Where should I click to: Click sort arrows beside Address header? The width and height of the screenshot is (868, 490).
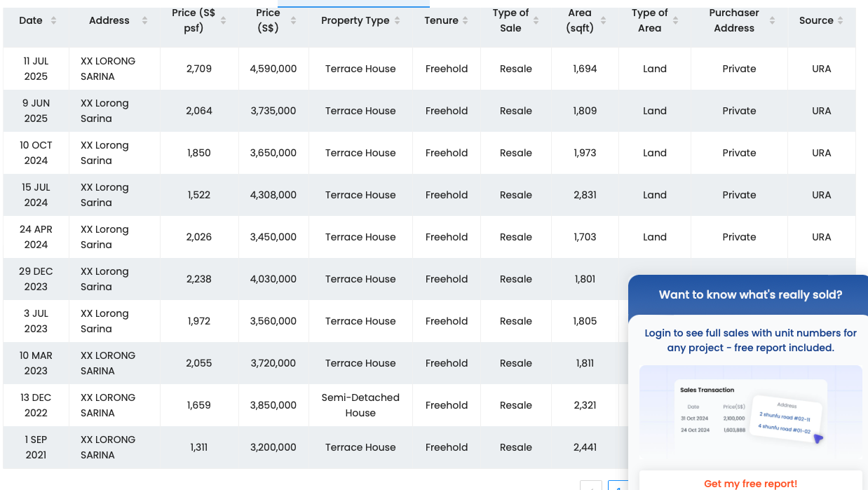coord(144,21)
